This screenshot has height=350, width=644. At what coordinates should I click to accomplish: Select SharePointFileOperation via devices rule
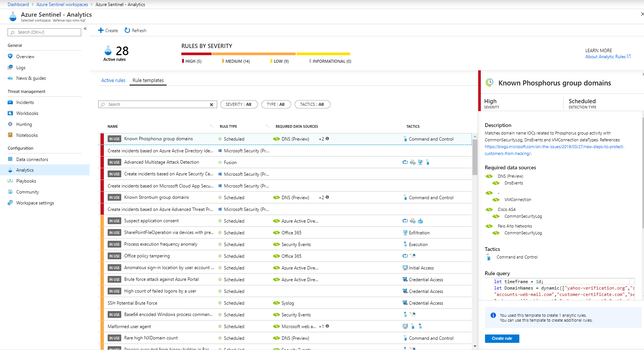286,232
